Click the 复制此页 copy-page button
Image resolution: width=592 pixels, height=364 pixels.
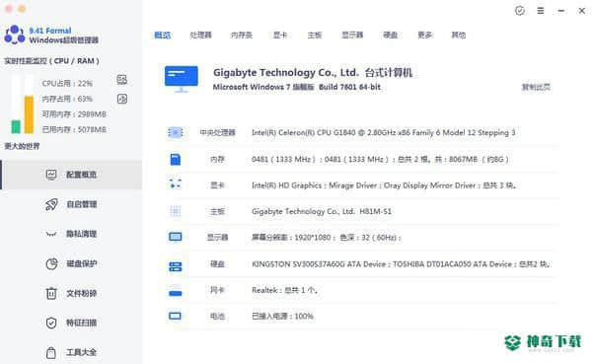tap(536, 87)
